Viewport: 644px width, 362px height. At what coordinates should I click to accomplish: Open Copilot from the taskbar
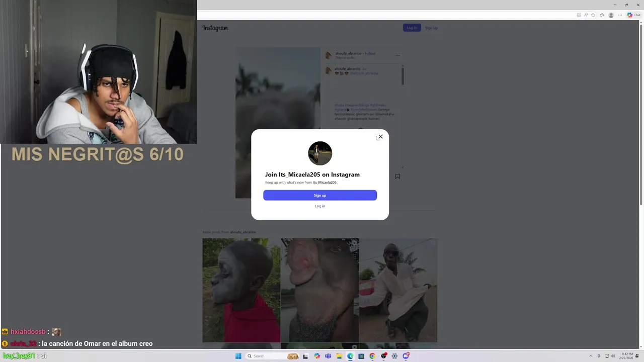click(x=317, y=356)
